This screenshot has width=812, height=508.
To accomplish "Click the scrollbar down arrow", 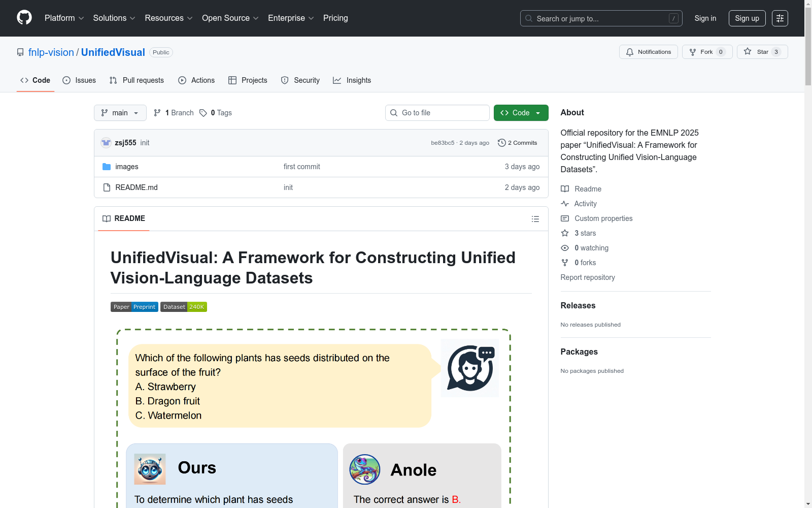I will click(x=808, y=504).
